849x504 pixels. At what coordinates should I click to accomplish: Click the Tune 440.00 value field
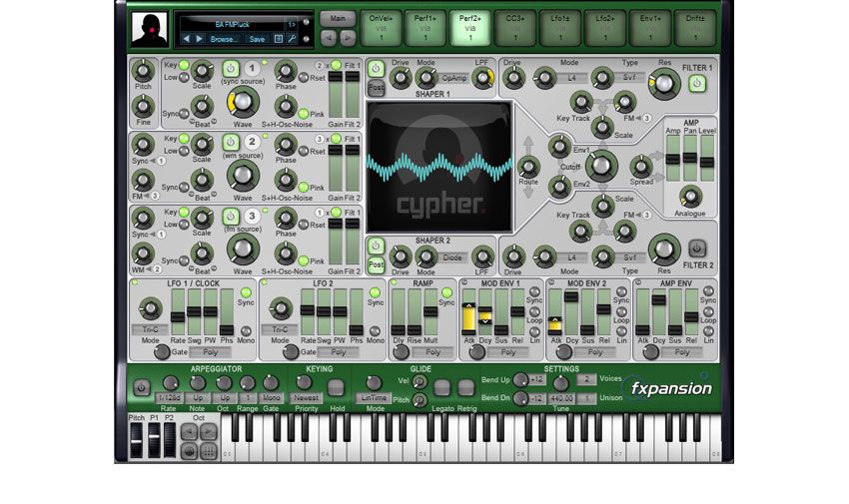(561, 398)
